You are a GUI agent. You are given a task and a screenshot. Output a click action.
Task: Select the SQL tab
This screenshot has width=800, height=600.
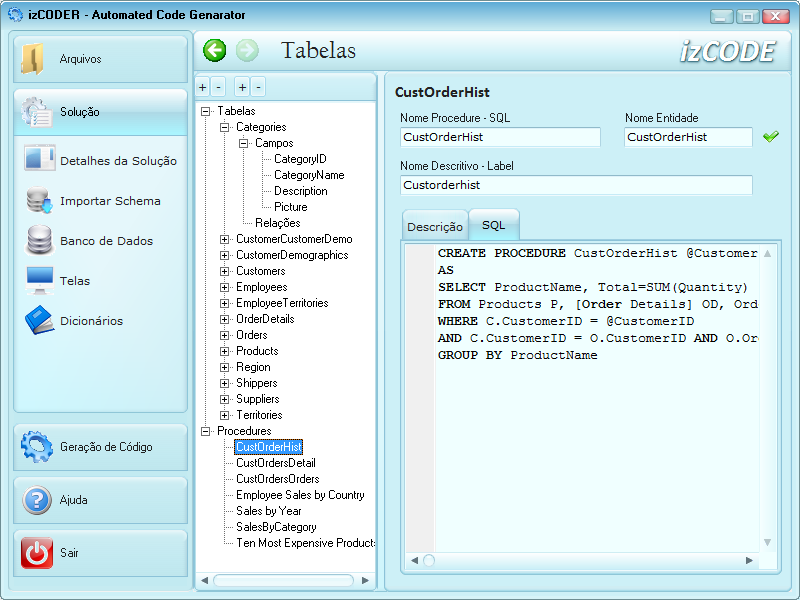tap(493, 225)
